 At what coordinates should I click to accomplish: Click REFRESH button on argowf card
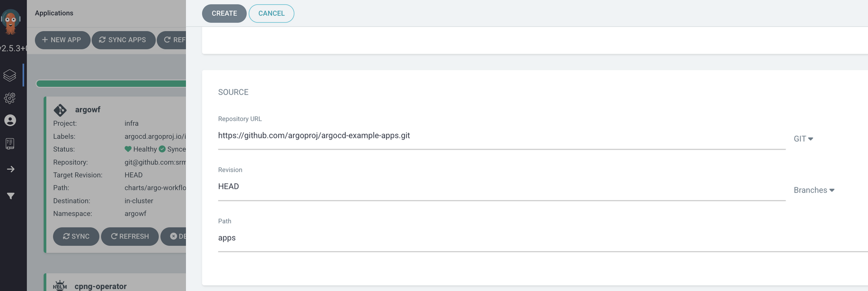point(130,236)
